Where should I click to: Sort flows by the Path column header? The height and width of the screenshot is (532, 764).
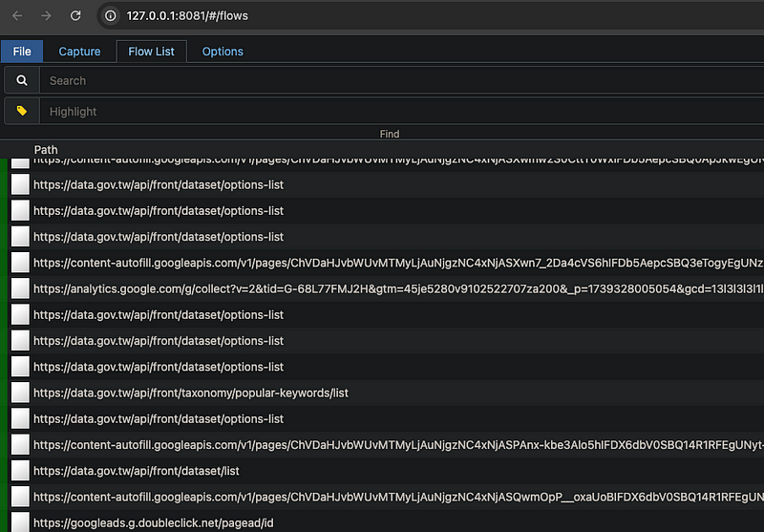tap(46, 150)
